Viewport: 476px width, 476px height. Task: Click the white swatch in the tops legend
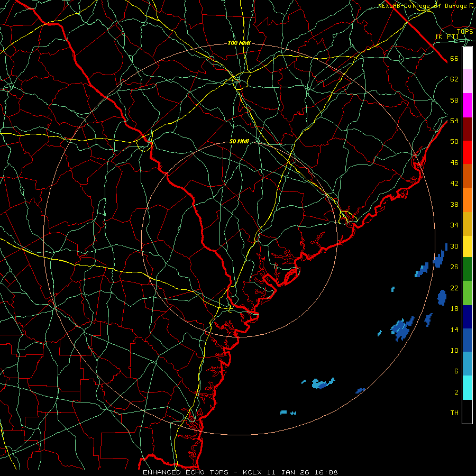467,58
